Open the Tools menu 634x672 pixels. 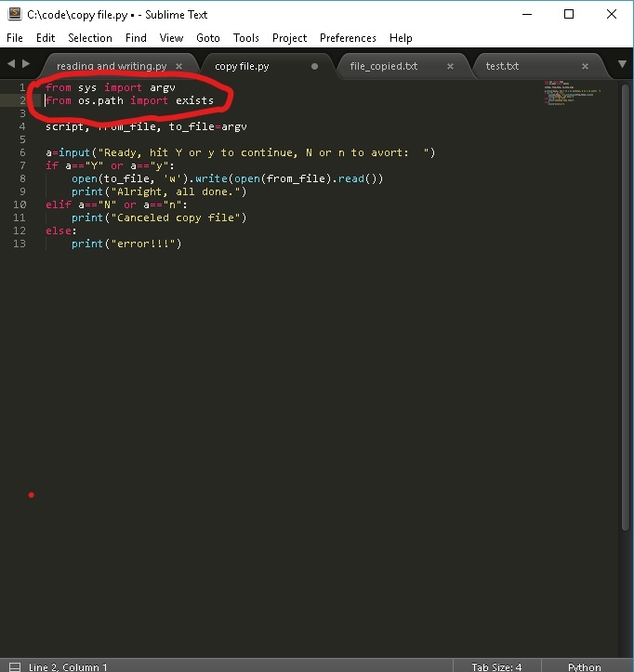click(x=246, y=38)
